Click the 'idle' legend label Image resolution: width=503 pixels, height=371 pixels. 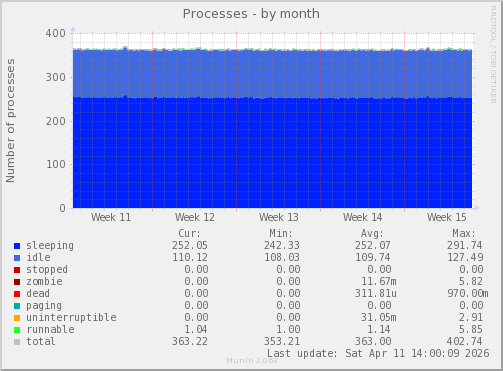38,258
